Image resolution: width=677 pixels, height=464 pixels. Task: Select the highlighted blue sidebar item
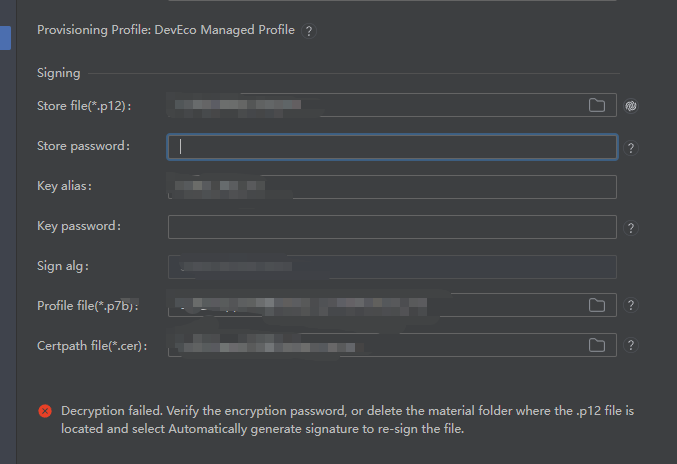(x=5, y=39)
